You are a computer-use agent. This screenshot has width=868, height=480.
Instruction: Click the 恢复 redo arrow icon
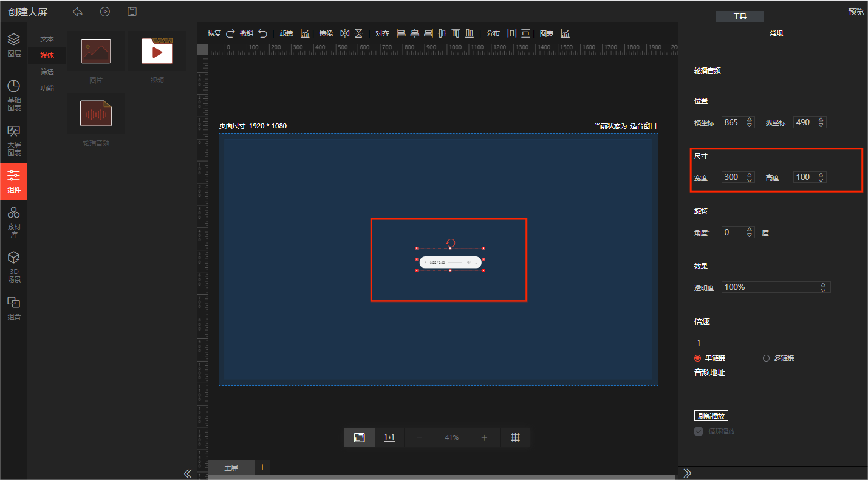pyautogui.click(x=230, y=33)
